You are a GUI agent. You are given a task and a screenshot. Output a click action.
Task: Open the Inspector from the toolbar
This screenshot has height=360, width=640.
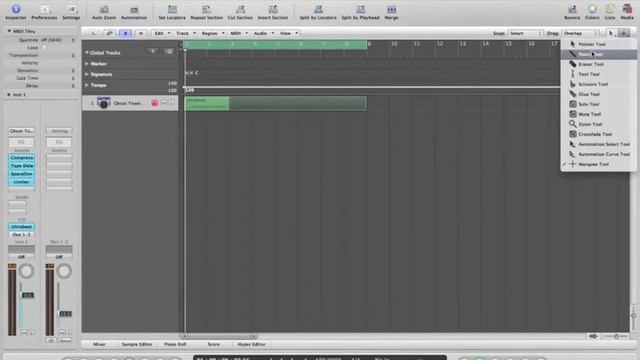16,11
